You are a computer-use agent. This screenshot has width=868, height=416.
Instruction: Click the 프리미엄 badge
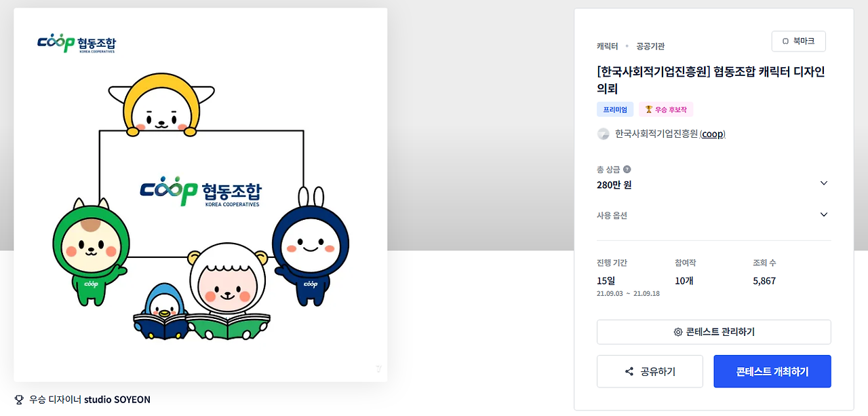(615, 109)
